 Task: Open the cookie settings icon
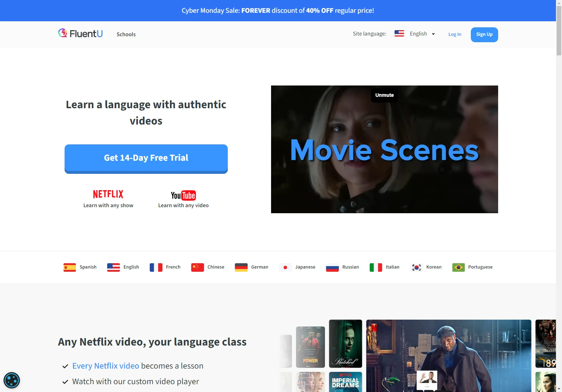[12, 380]
